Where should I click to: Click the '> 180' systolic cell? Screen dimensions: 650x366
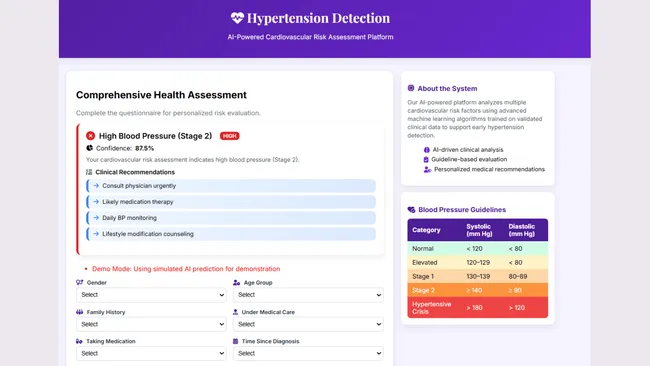click(474, 308)
